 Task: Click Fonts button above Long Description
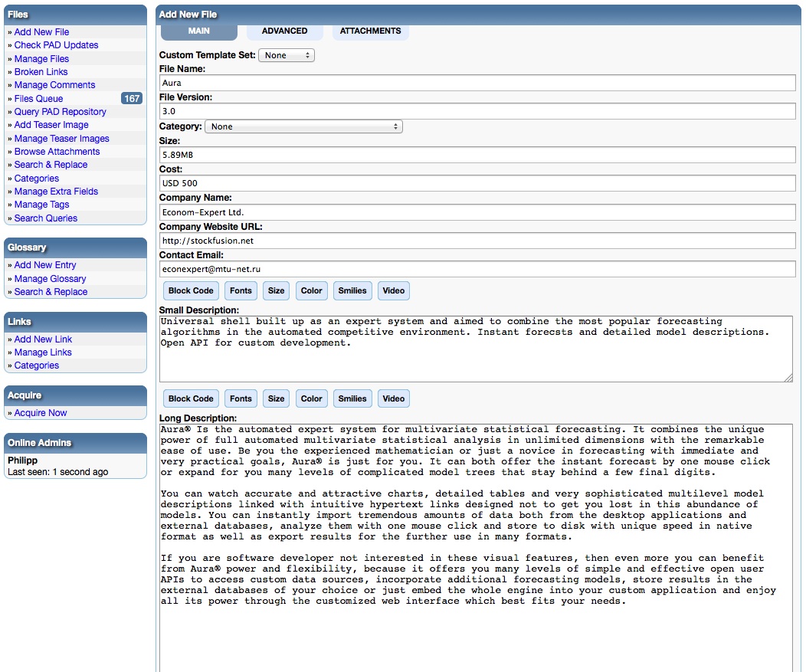point(241,398)
